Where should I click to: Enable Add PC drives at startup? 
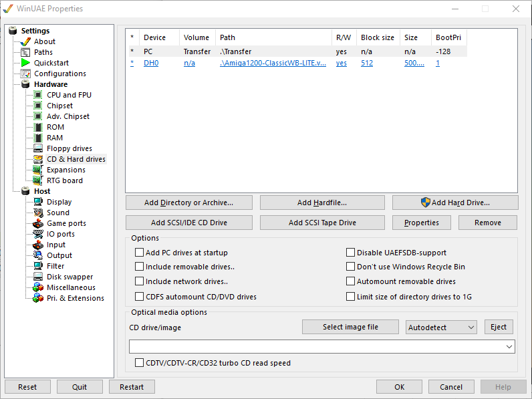[140, 253]
